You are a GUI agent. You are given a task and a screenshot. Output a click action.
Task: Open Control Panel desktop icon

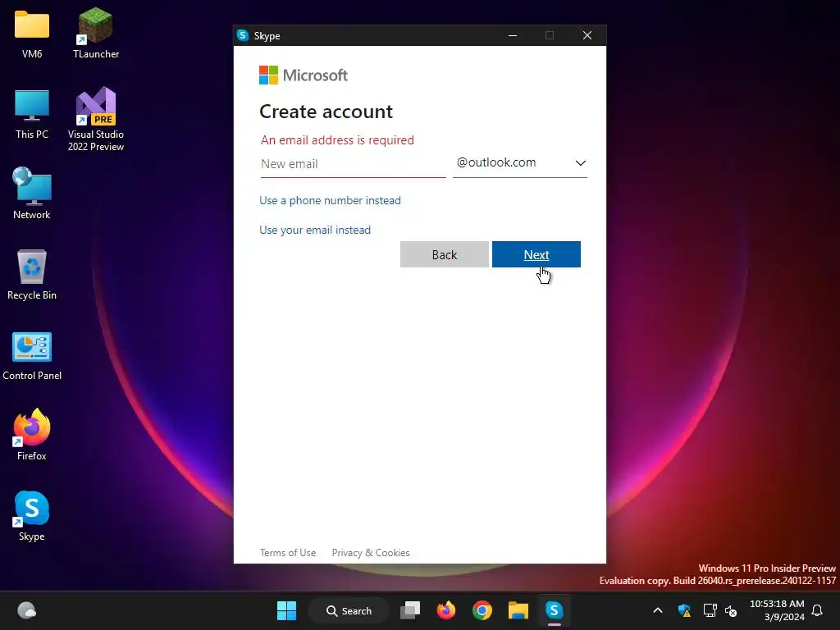tap(32, 356)
